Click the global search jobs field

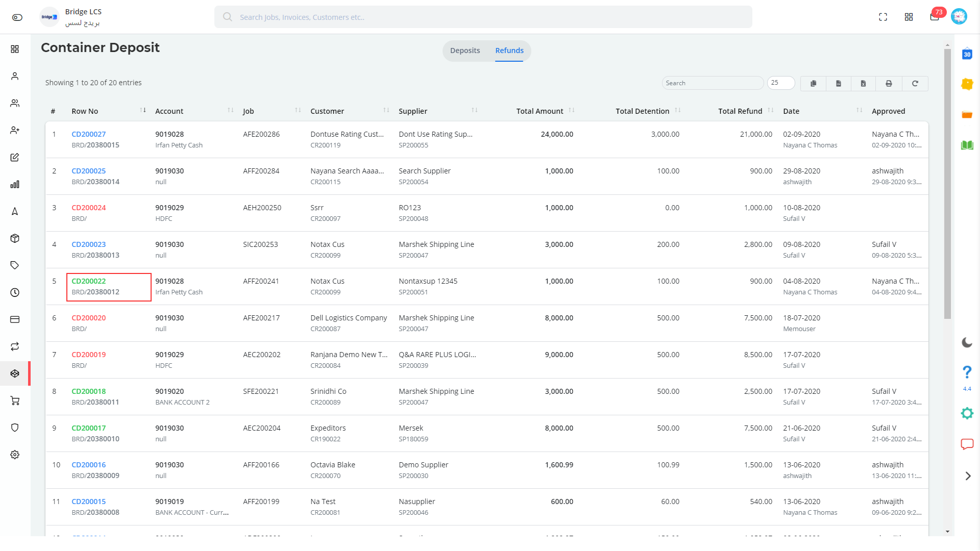483,17
